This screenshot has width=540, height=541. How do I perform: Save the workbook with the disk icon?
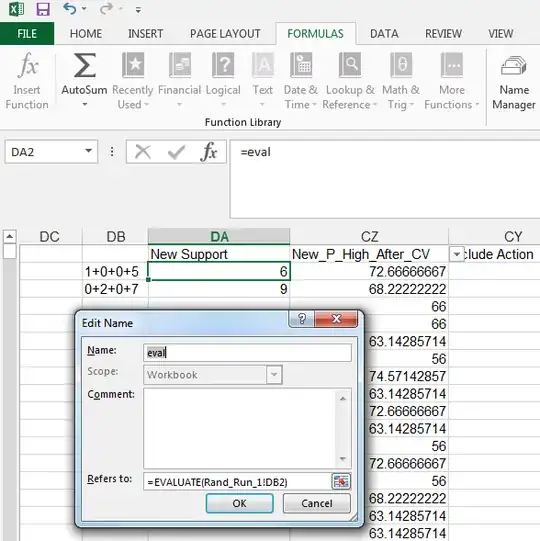(43, 9)
